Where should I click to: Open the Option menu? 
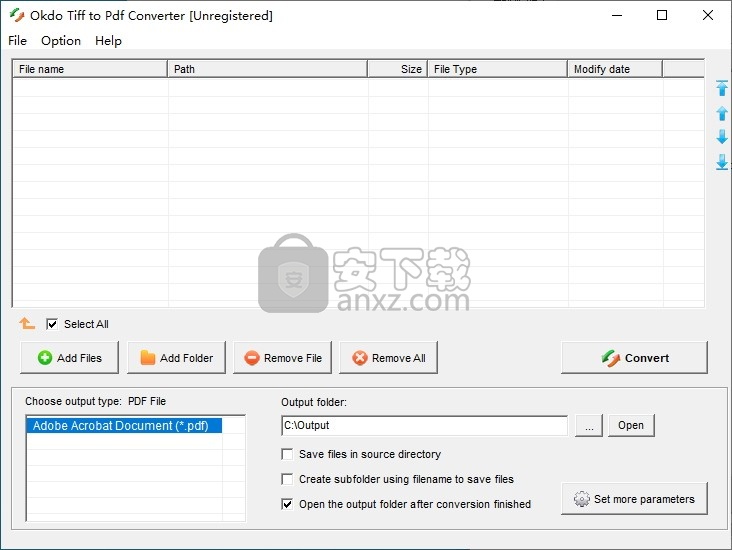[x=61, y=41]
